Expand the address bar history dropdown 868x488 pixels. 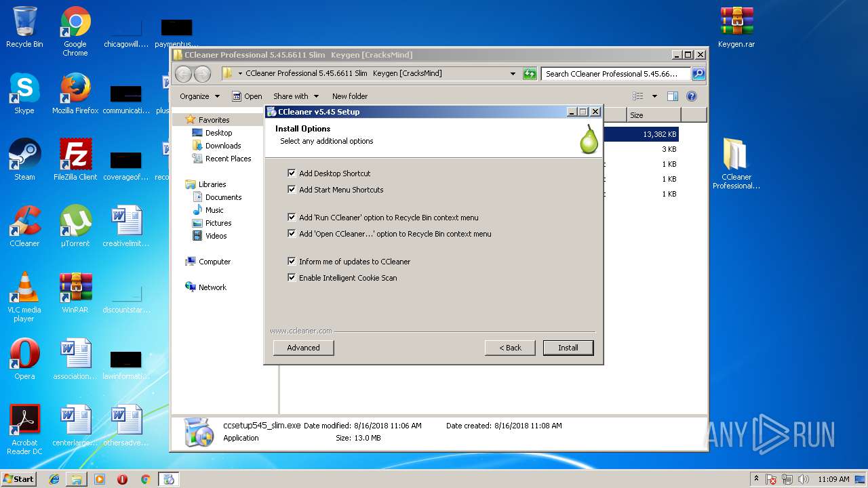513,73
